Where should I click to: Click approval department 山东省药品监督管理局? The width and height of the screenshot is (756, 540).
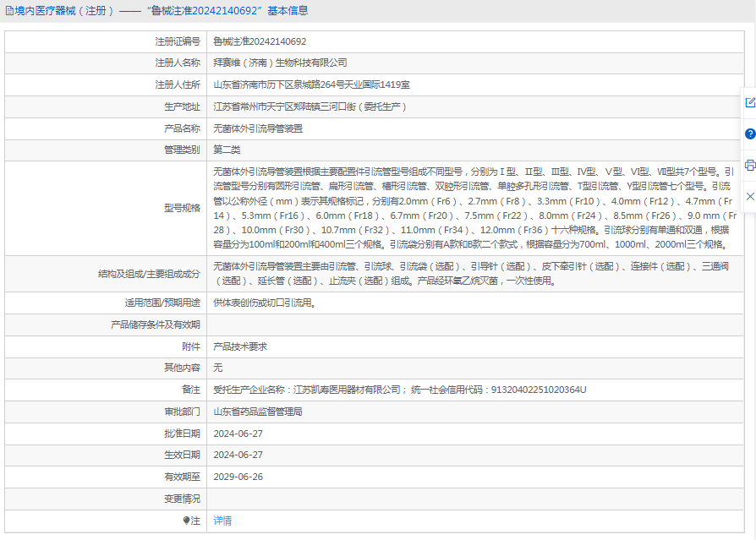[258, 412]
